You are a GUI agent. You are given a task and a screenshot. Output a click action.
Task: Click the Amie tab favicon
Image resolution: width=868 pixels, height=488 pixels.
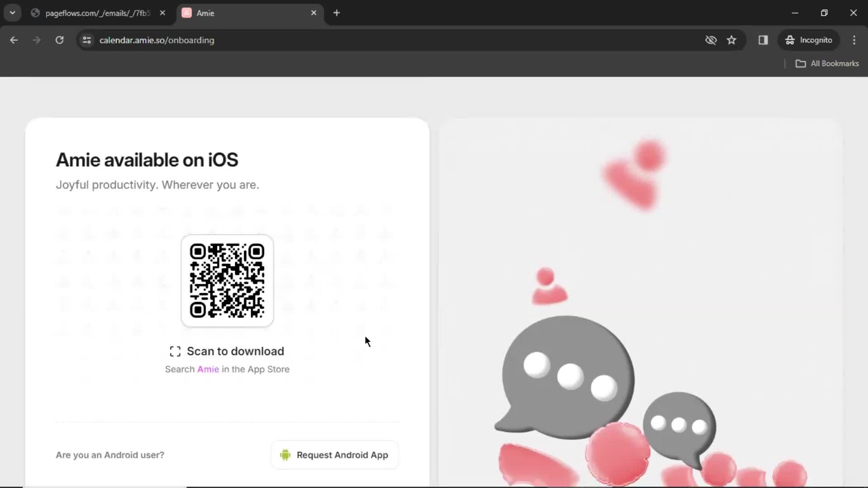click(x=186, y=13)
